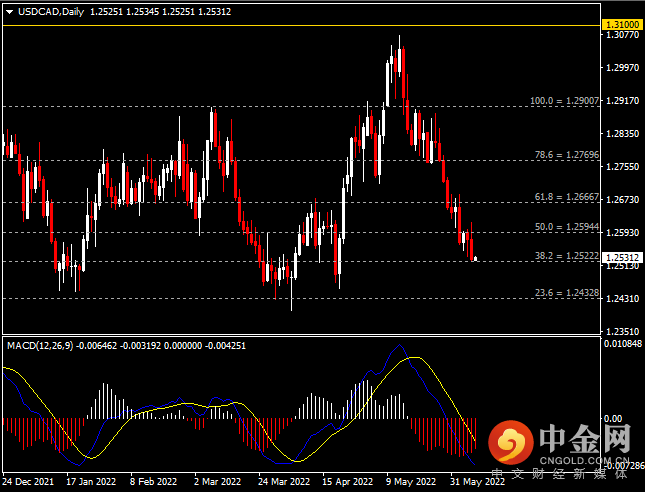645x492 pixels.
Task: Click the 1.24310 price scale value
Action: click(623, 299)
